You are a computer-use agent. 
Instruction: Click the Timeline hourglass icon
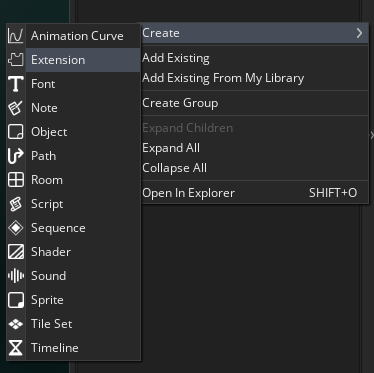click(16, 348)
